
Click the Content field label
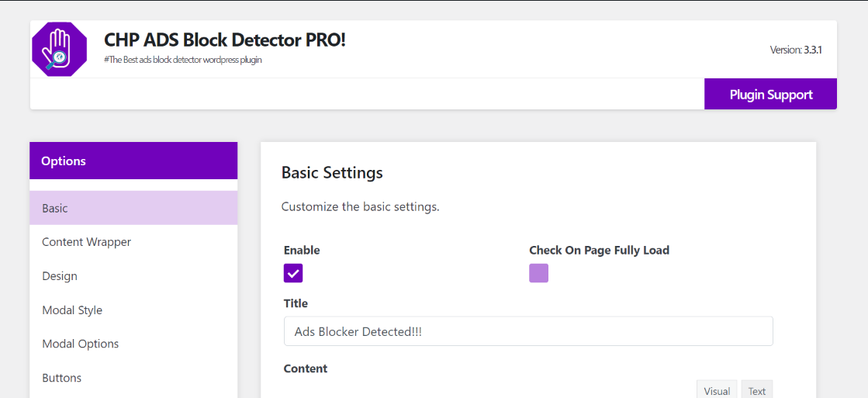click(306, 368)
